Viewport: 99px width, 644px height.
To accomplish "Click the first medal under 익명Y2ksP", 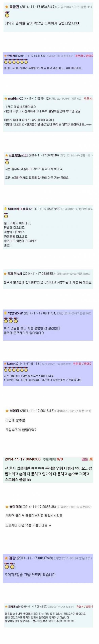I will click(6, 320).
